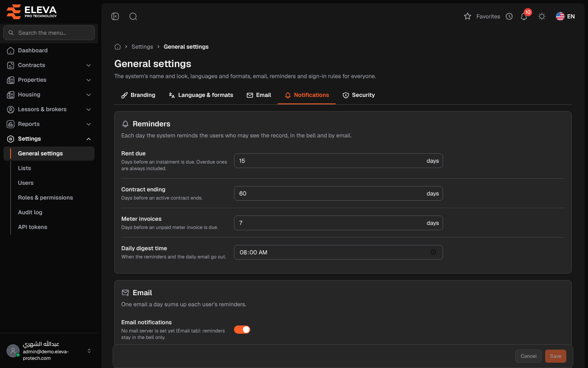This screenshot has height=368, width=588.
Task: Click the Reports chart icon in sidebar
Action: coord(11,124)
